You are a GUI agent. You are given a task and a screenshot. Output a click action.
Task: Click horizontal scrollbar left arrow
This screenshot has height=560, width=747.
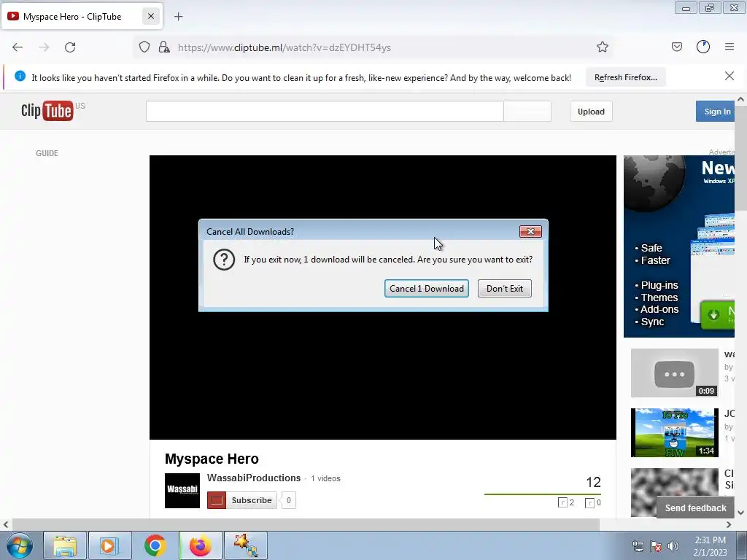coord(6,525)
